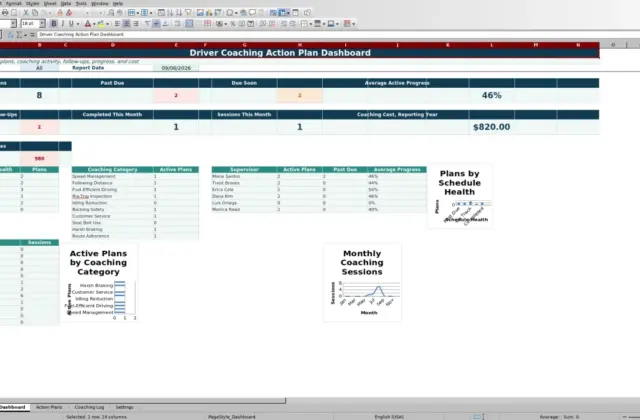Switch to the Coaching Log sheet tab
This screenshot has height=420, width=640.
point(89,407)
